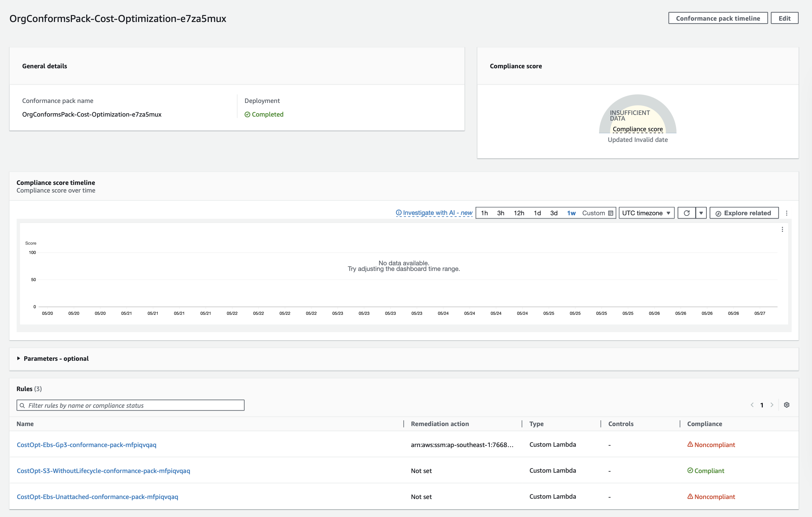Open the chart widget three-dot menu
The image size is (812, 517).
pyautogui.click(x=782, y=229)
